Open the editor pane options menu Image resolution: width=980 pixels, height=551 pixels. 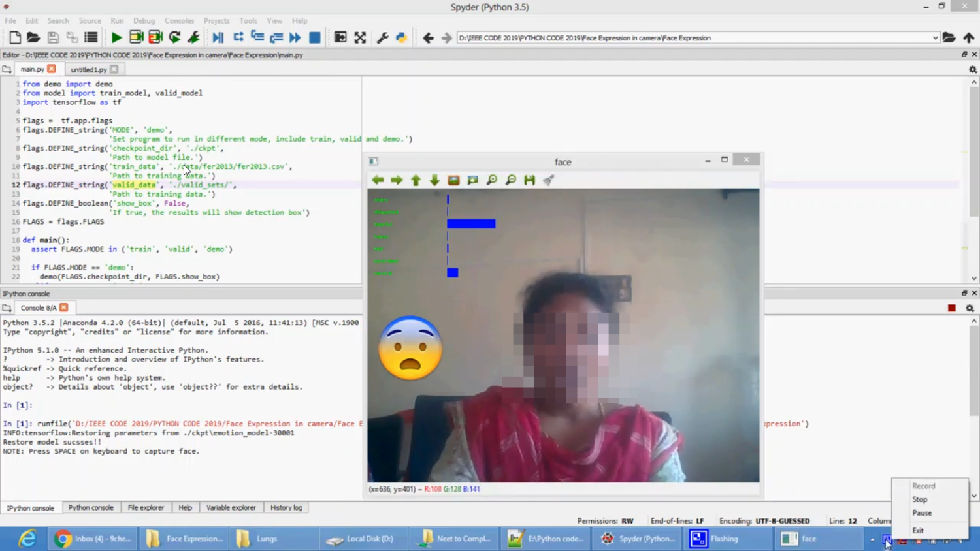click(973, 69)
